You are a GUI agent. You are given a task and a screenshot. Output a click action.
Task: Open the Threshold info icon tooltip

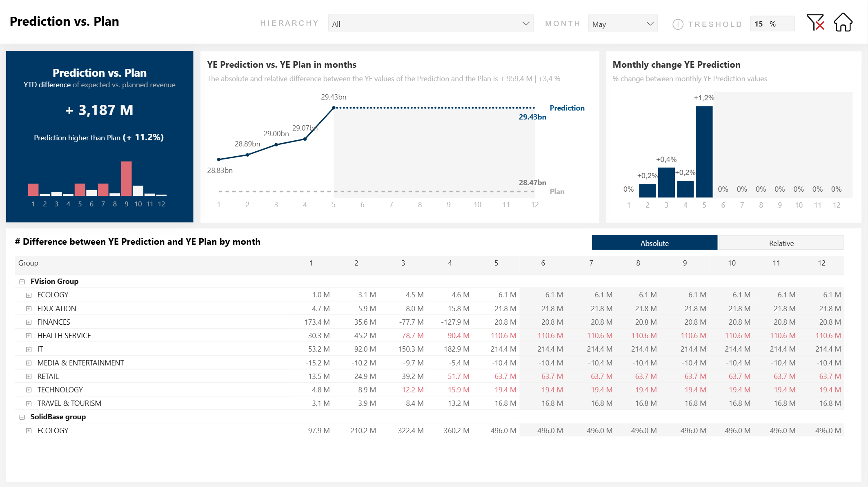click(x=678, y=24)
